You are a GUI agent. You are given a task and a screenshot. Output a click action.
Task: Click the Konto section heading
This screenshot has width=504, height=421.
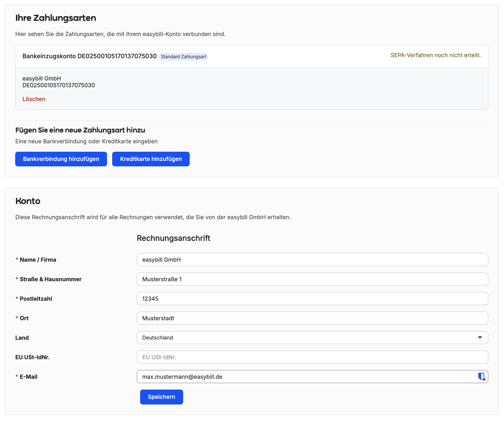coord(28,201)
